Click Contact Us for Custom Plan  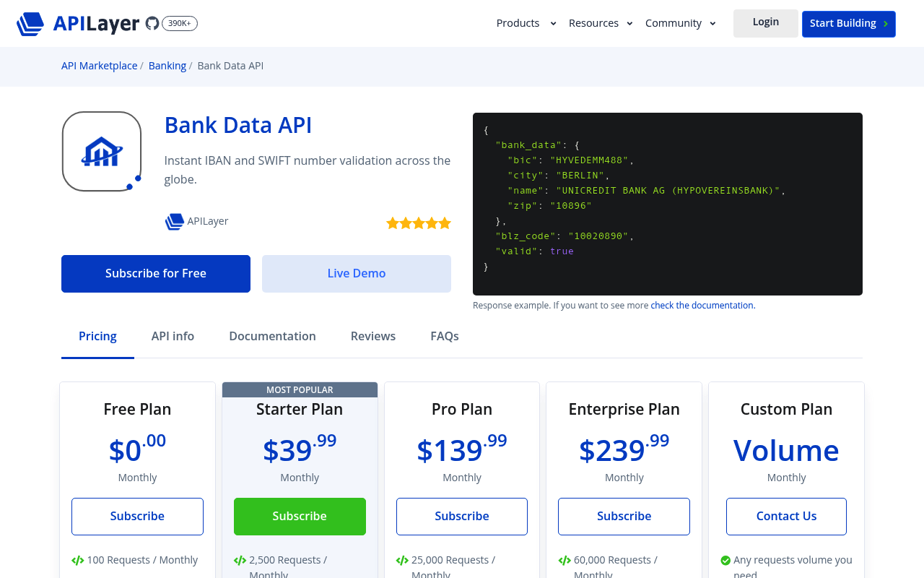(x=786, y=517)
